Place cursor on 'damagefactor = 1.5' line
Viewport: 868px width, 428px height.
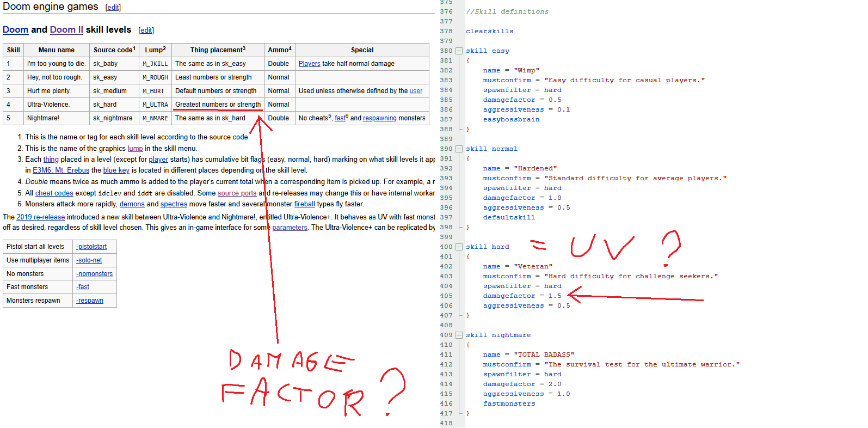(x=522, y=296)
